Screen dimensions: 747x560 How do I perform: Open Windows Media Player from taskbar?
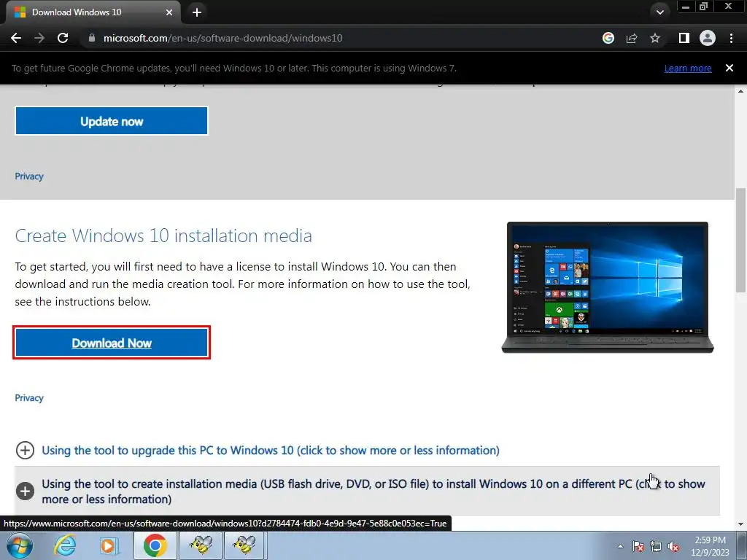(109, 545)
